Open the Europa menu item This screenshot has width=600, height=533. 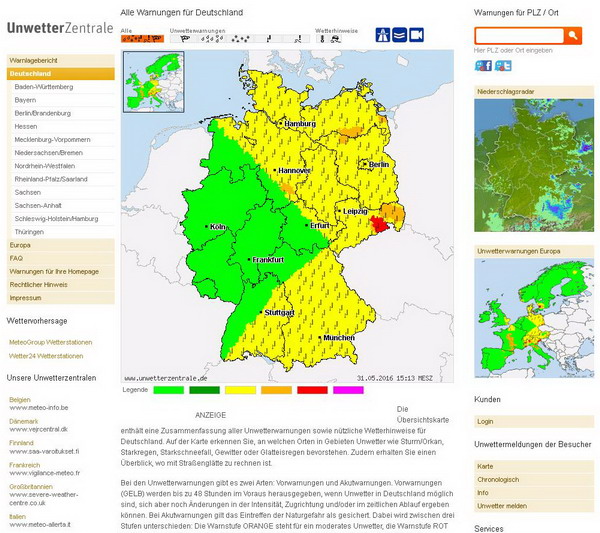pyautogui.click(x=20, y=245)
